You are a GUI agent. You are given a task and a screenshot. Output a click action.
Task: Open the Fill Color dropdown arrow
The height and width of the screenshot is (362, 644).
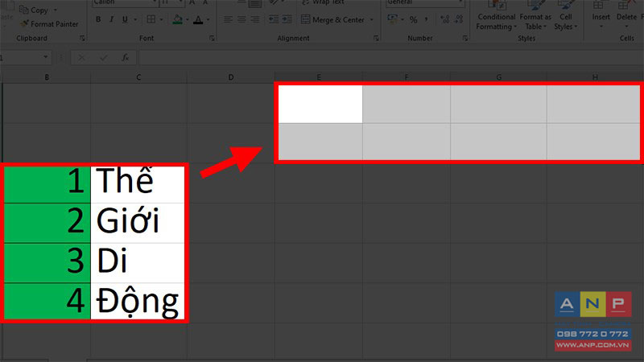188,19
